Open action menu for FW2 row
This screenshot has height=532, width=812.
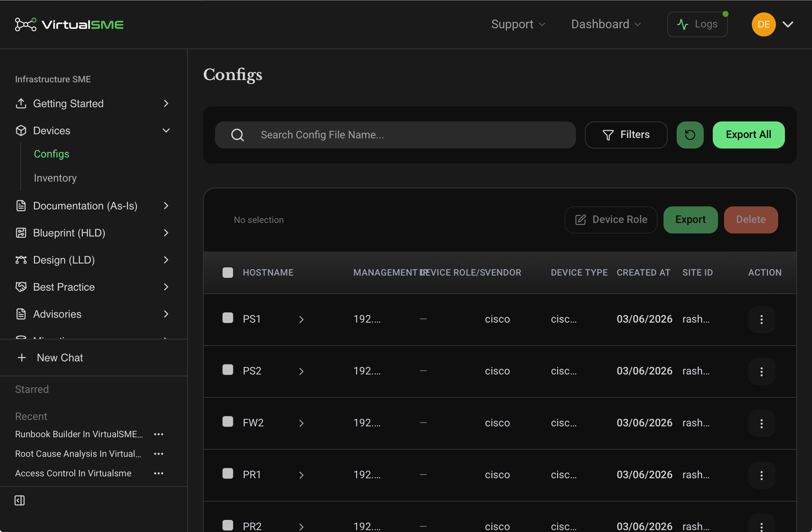[762, 423]
